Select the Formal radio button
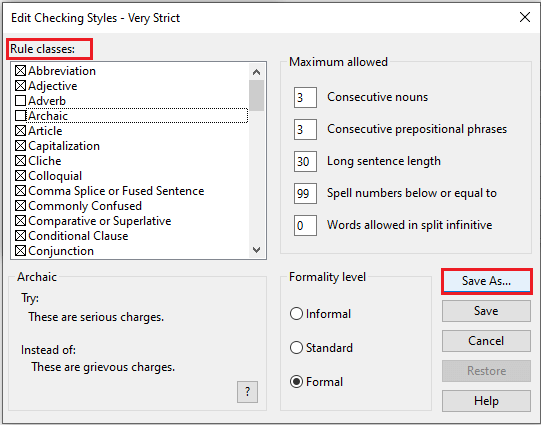 pyautogui.click(x=296, y=382)
